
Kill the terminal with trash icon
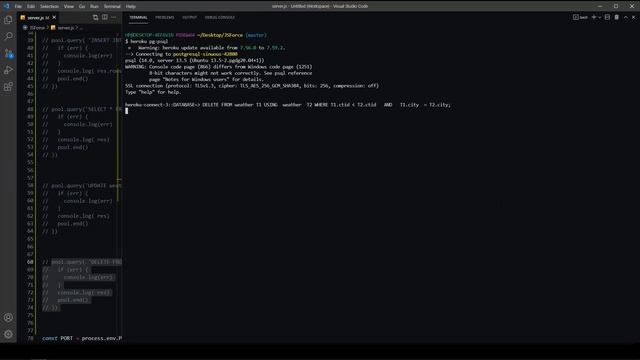tap(617, 17)
